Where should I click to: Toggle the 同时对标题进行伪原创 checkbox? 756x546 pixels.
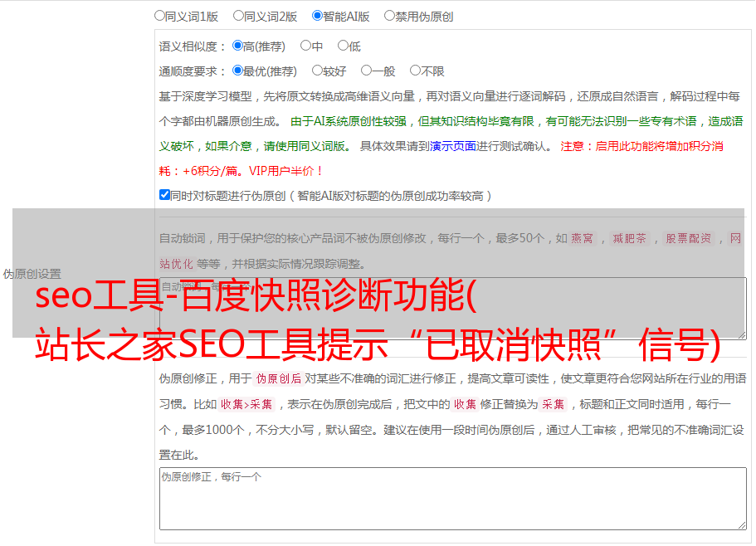(x=164, y=196)
